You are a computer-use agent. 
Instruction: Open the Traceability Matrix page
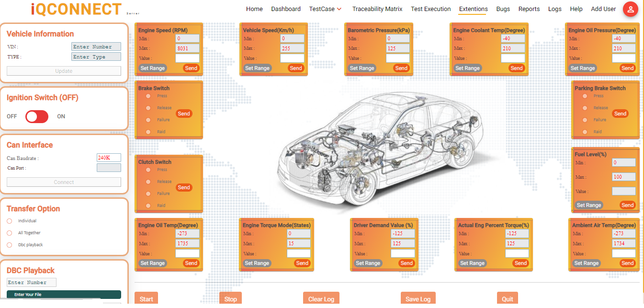pyautogui.click(x=377, y=9)
